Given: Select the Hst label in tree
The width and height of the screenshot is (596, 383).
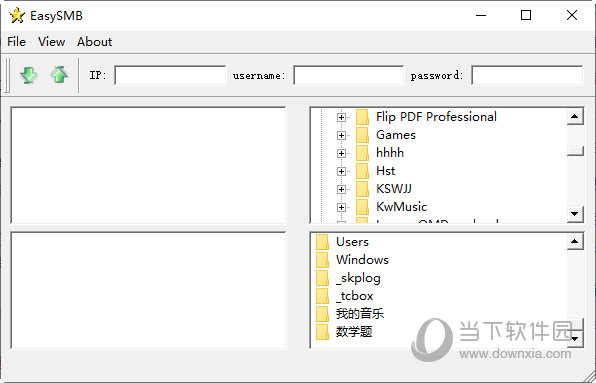Looking at the screenshot, I should [x=386, y=171].
